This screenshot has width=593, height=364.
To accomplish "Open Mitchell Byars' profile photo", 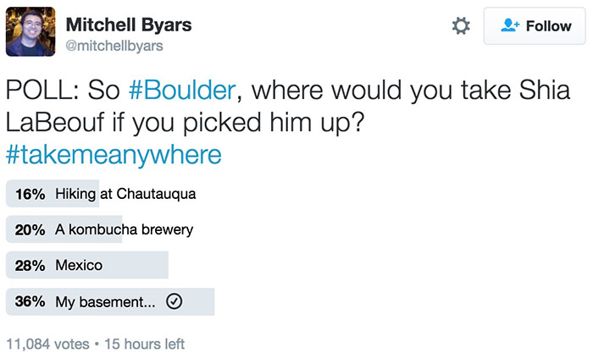I will (x=30, y=32).
